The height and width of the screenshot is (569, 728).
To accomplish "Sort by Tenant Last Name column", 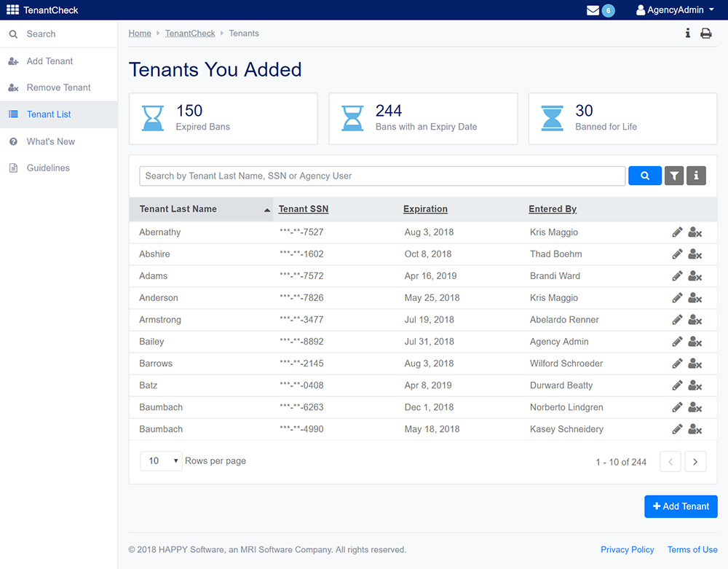I will click(178, 209).
